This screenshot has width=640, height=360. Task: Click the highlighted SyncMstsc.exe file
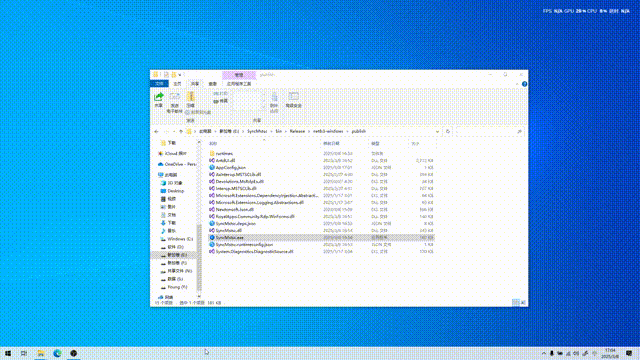pyautogui.click(x=321, y=238)
